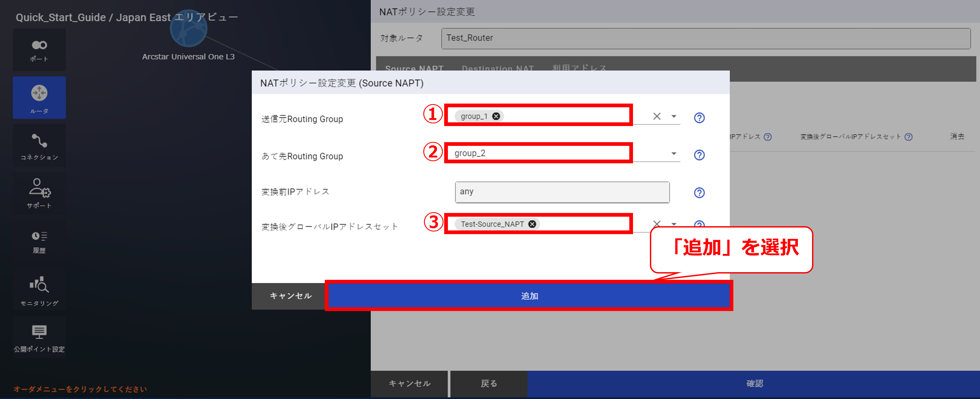
Task: Click the 戻る button
Action: coord(489,383)
